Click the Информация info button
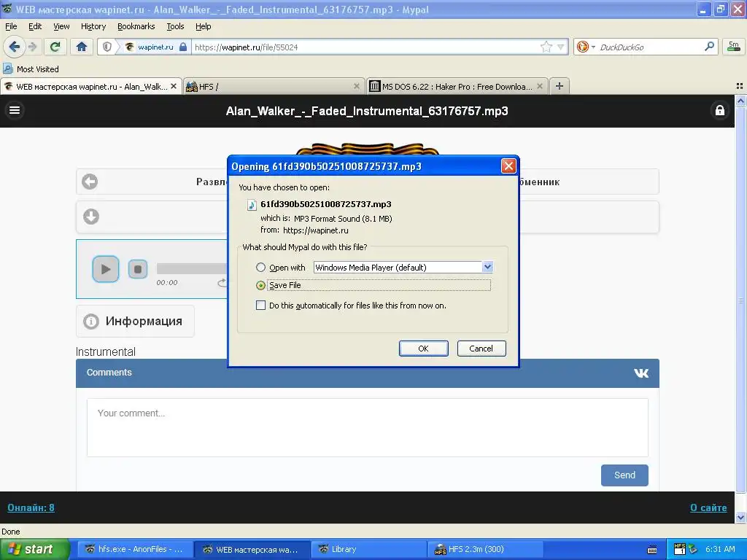 coord(135,321)
